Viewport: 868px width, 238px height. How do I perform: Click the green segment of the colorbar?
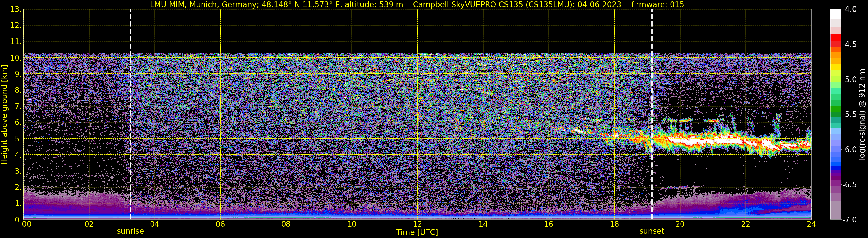point(835,109)
